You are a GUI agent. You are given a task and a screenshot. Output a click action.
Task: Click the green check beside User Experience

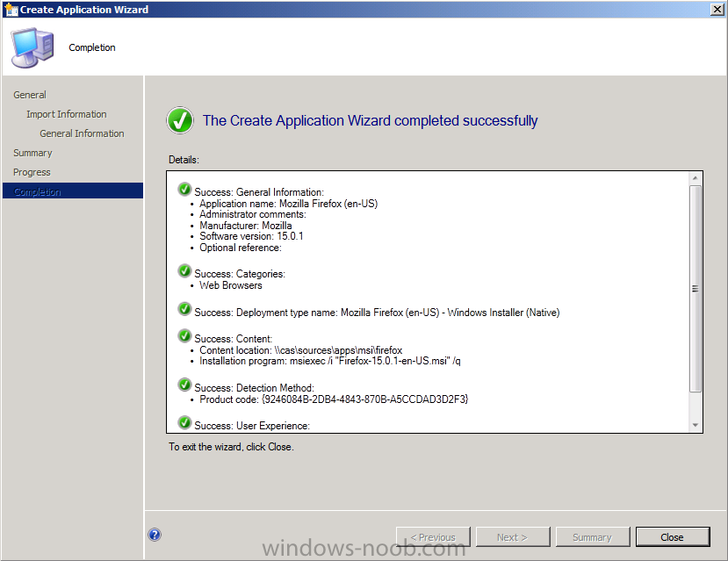pos(184,422)
